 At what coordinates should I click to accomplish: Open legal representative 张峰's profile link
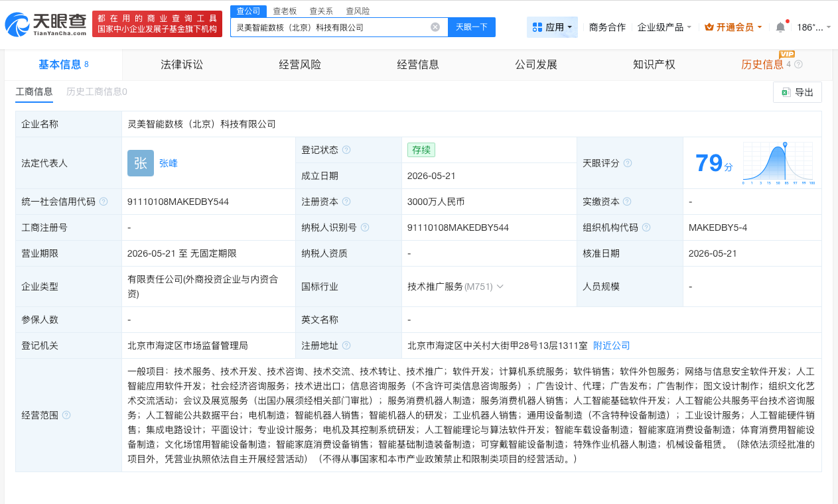tap(169, 163)
